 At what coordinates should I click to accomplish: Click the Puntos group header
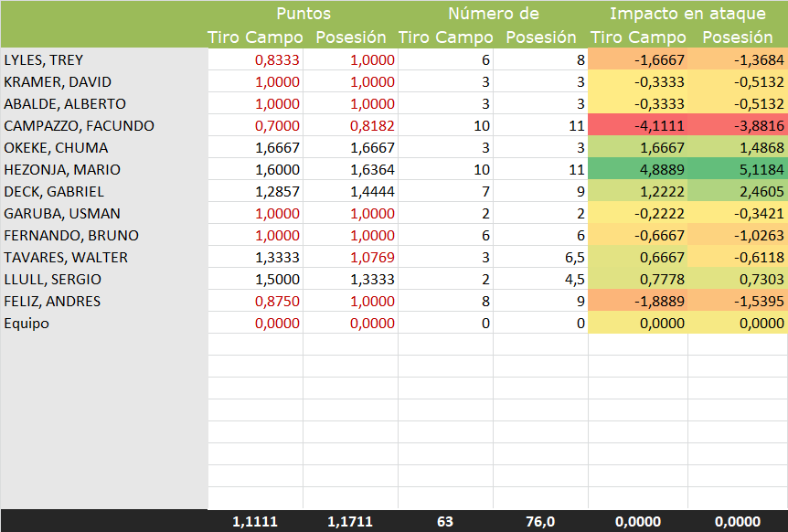tap(303, 14)
